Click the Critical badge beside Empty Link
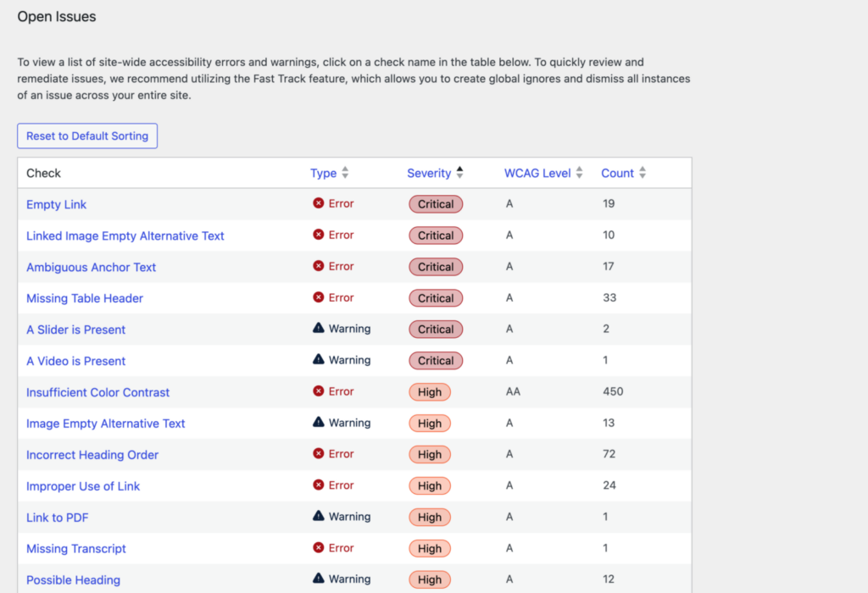 pyautogui.click(x=436, y=203)
